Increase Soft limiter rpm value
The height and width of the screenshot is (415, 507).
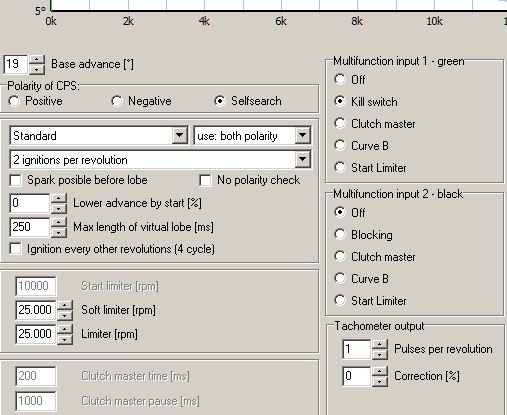pos(65,305)
